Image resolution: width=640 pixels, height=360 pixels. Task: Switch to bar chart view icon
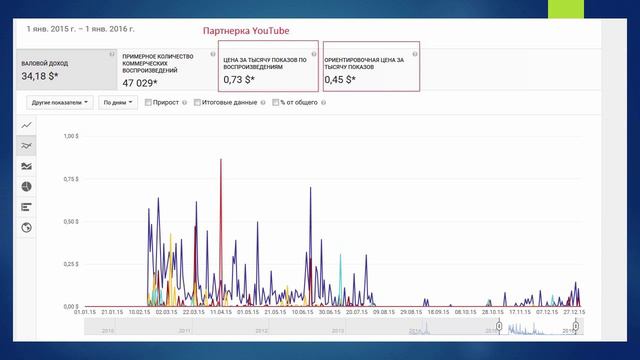(26, 207)
